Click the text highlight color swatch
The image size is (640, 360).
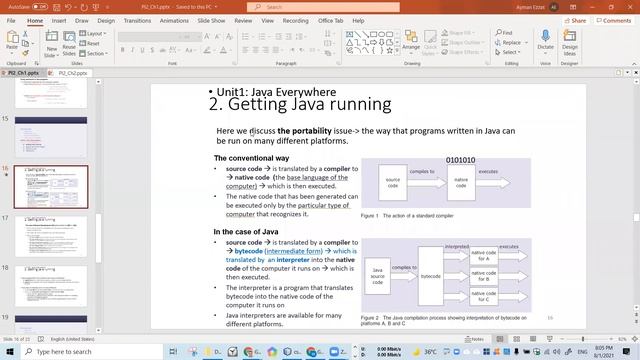click(207, 50)
